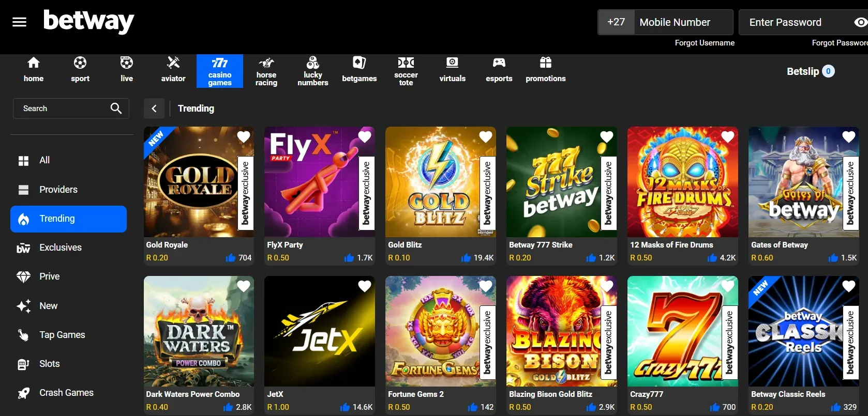This screenshot has height=416, width=868.
Task: Click the Fortune Gems 2 title
Action: (416, 394)
